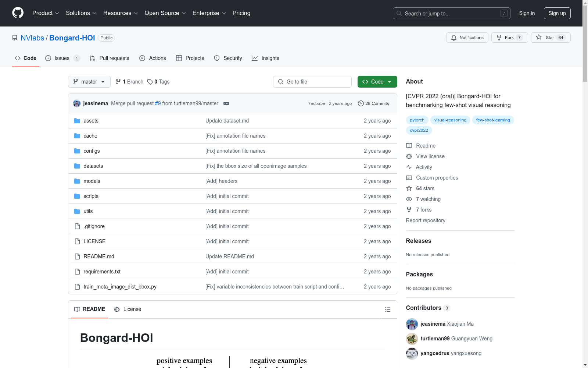View the 0 Tags list
This screenshot has height=368, width=588.
click(x=158, y=82)
